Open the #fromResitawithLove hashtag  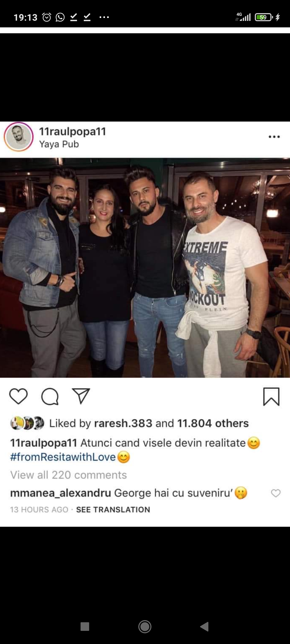coord(63,457)
